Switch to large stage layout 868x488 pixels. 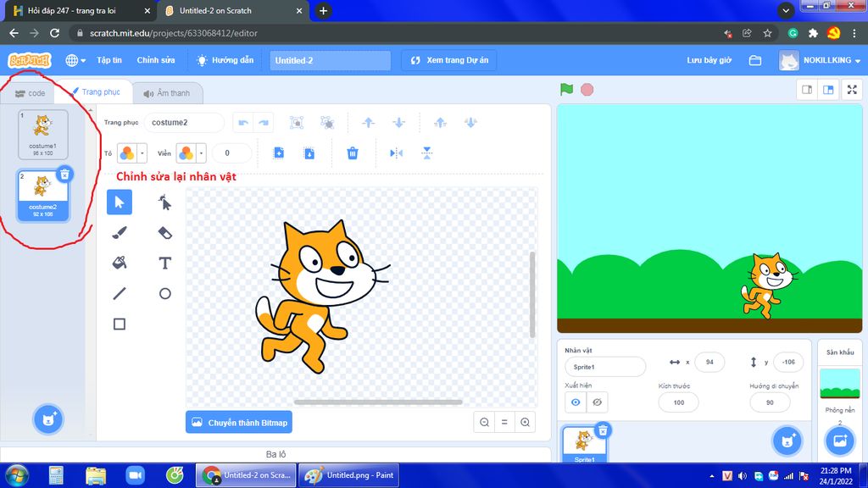tap(828, 90)
